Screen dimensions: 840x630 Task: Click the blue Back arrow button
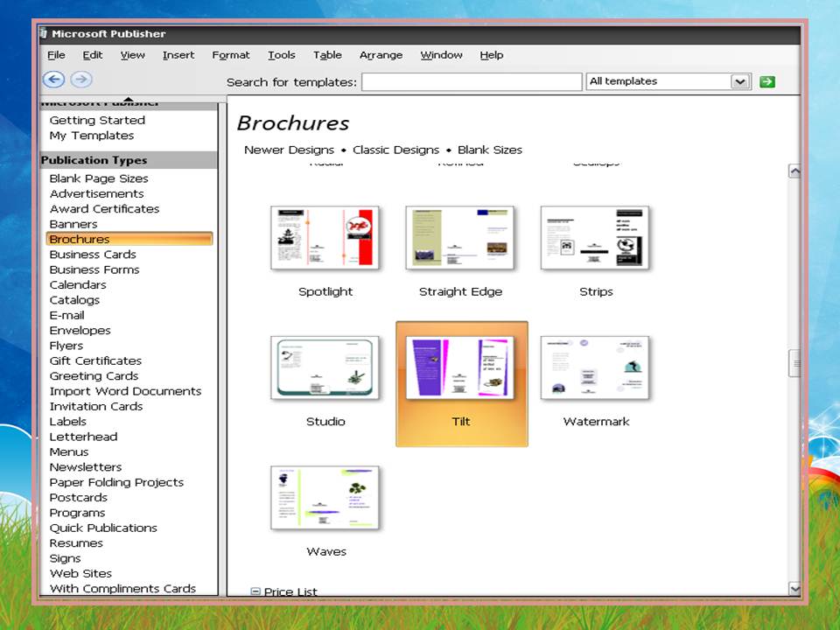pos(53,80)
